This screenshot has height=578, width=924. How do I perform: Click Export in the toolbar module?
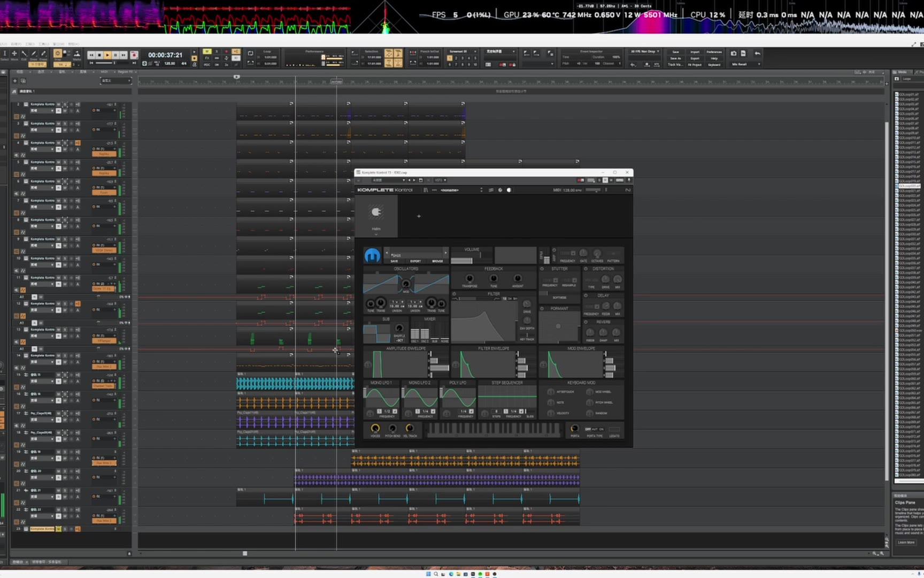click(695, 58)
